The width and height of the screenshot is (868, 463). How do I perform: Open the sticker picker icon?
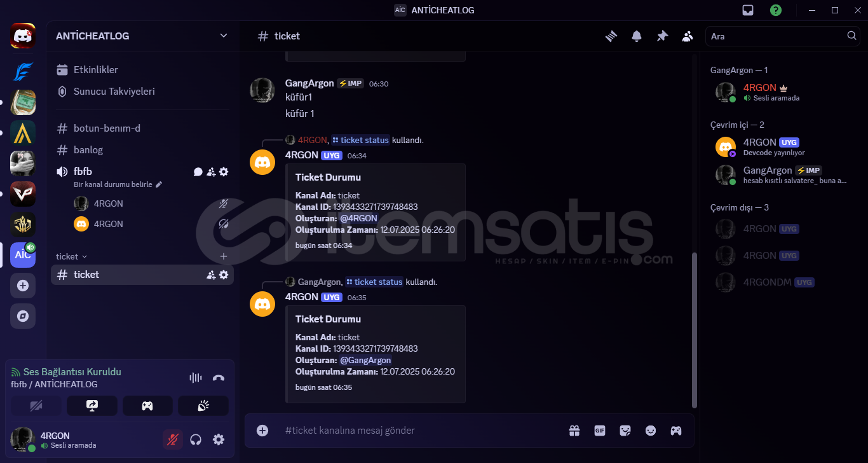[625, 431]
